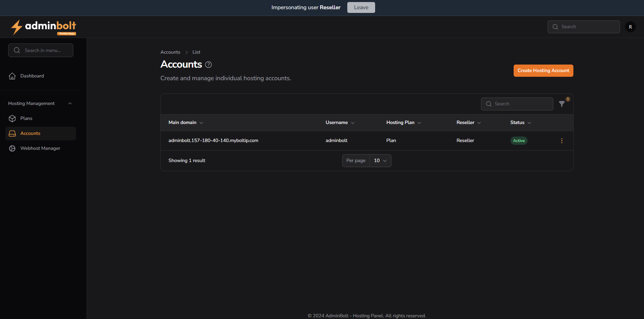This screenshot has height=319, width=644.
Task: Toggle the Active status badge
Action: click(x=519, y=140)
